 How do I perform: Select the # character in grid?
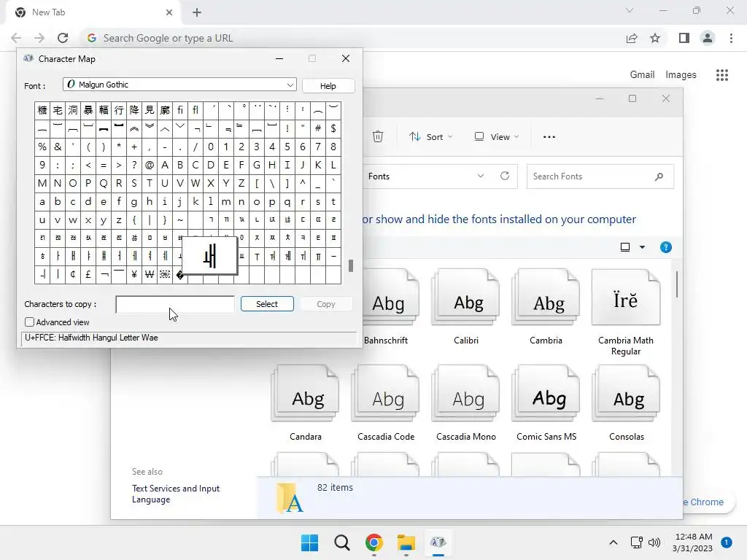(x=318, y=128)
